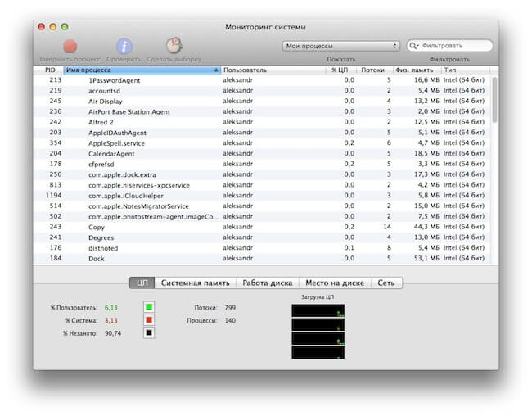Open the blue Inspect info icon
This screenshot has width=532, height=416.
coord(124,46)
